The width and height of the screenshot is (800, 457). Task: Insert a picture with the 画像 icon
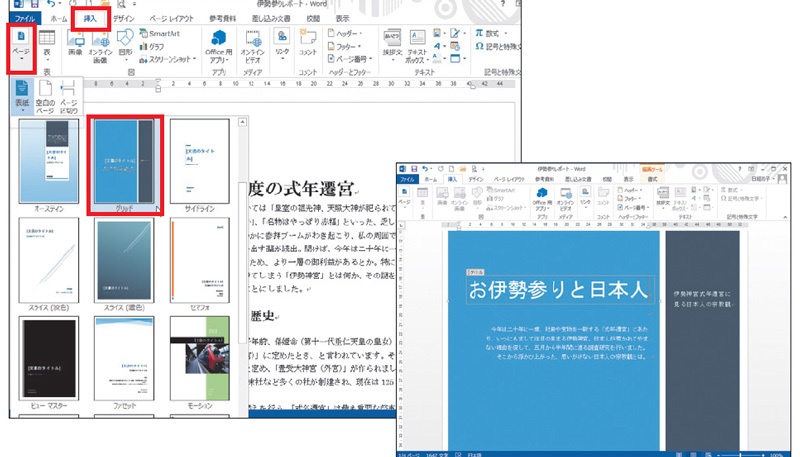coord(76,46)
